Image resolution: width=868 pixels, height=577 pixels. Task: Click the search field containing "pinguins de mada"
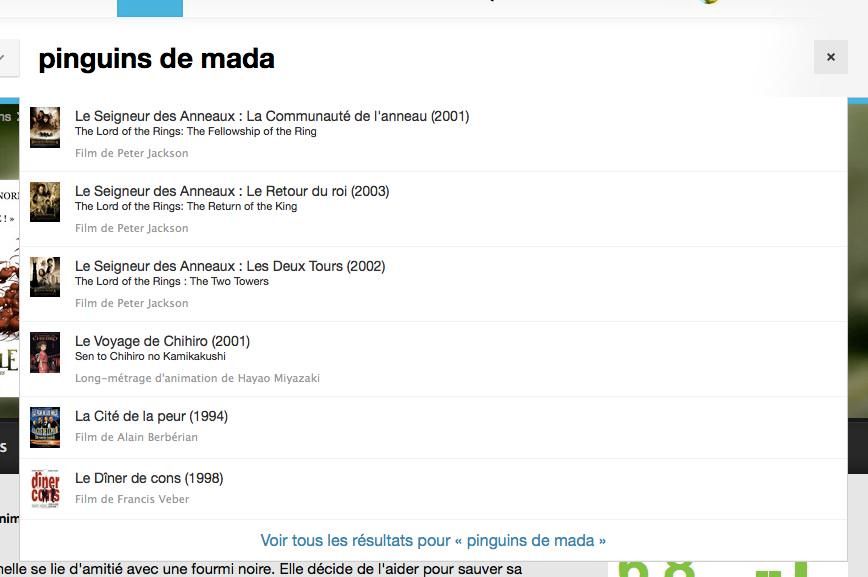[400, 59]
